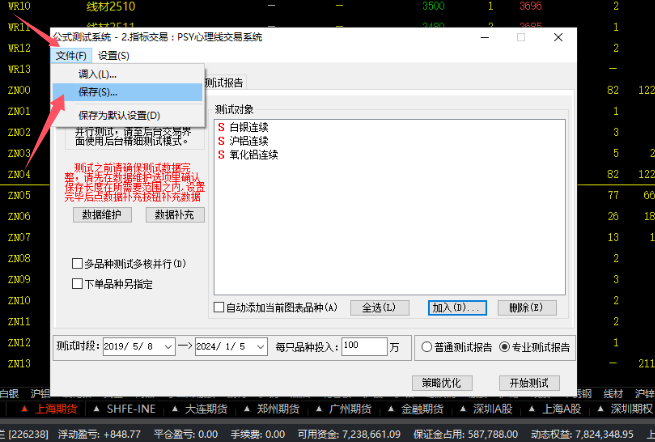The width and height of the screenshot is (655, 442).
Task: Click the 保证金占用 value in status bar
Action: click(493, 434)
